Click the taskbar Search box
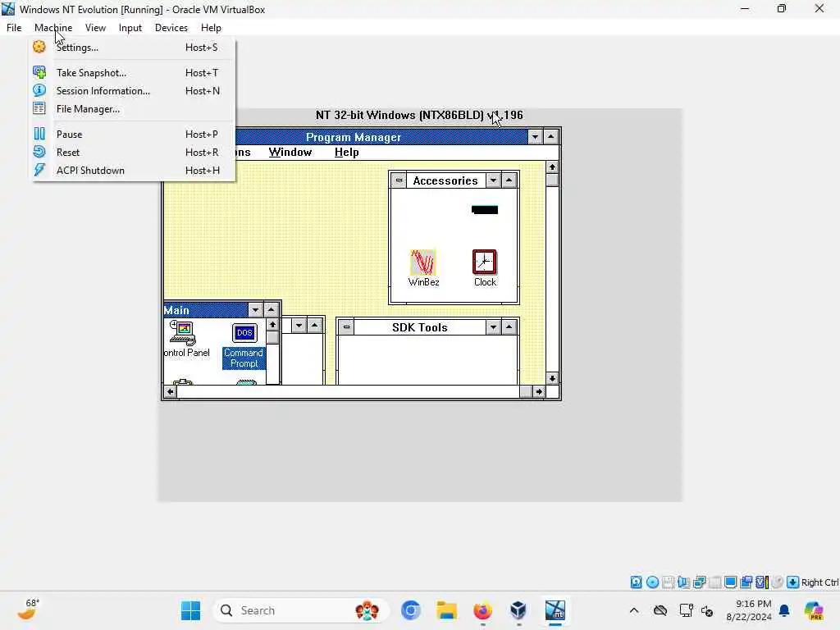The height and width of the screenshot is (630, 840). [300, 610]
